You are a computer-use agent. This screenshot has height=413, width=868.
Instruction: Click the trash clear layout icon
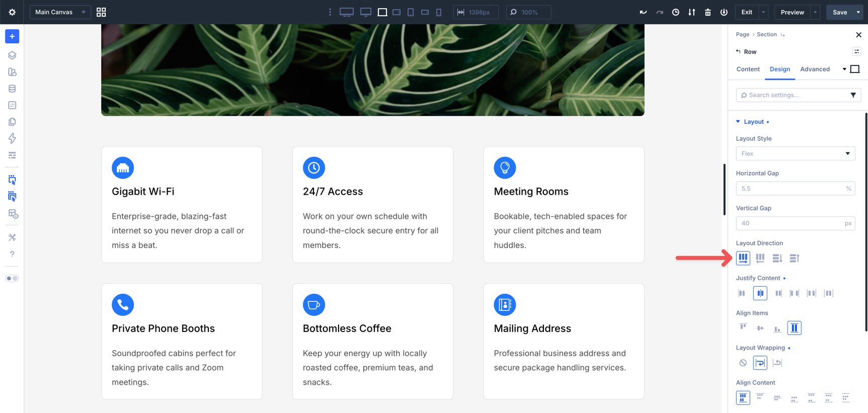click(708, 12)
